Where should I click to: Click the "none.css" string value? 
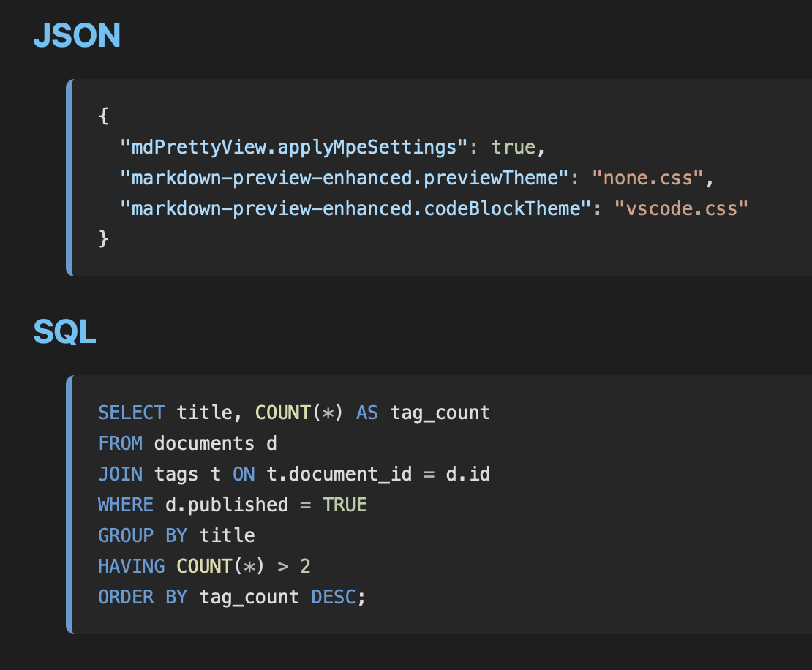pos(647,178)
